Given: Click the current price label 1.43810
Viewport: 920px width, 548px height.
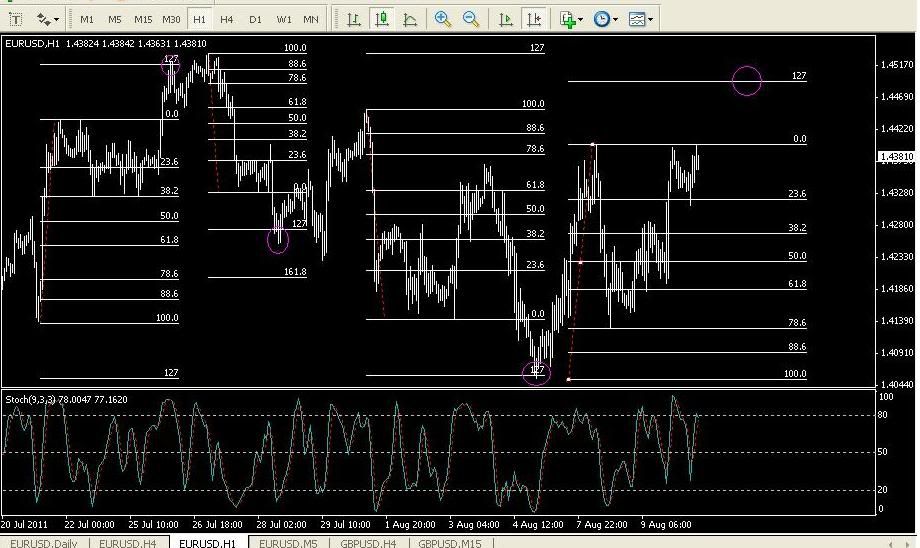Looking at the screenshot, I should pyautogui.click(x=896, y=157).
